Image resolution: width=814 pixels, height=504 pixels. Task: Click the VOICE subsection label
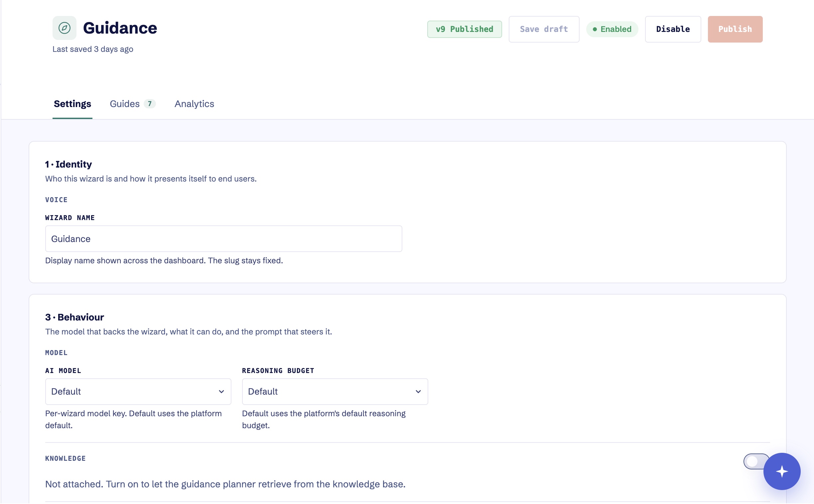coord(56,200)
